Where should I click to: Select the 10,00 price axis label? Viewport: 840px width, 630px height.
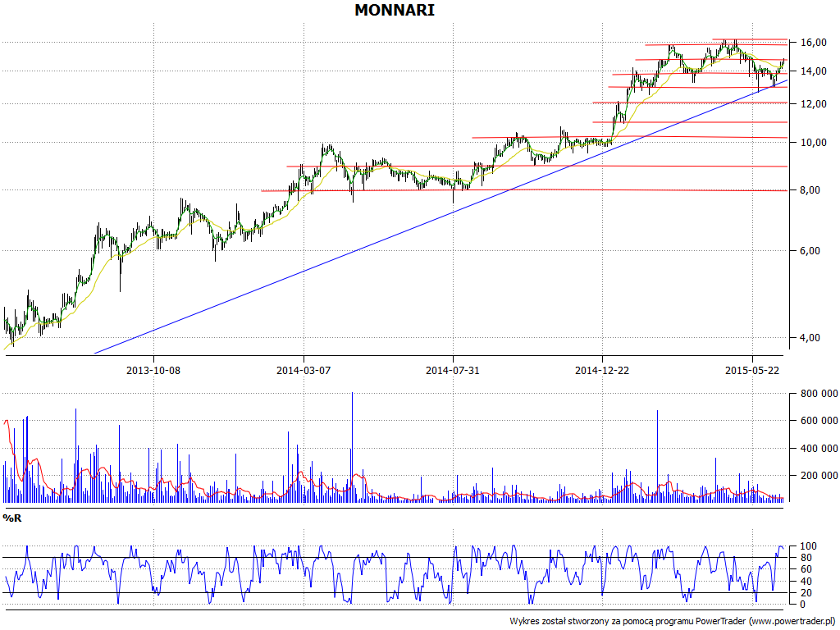[814, 143]
